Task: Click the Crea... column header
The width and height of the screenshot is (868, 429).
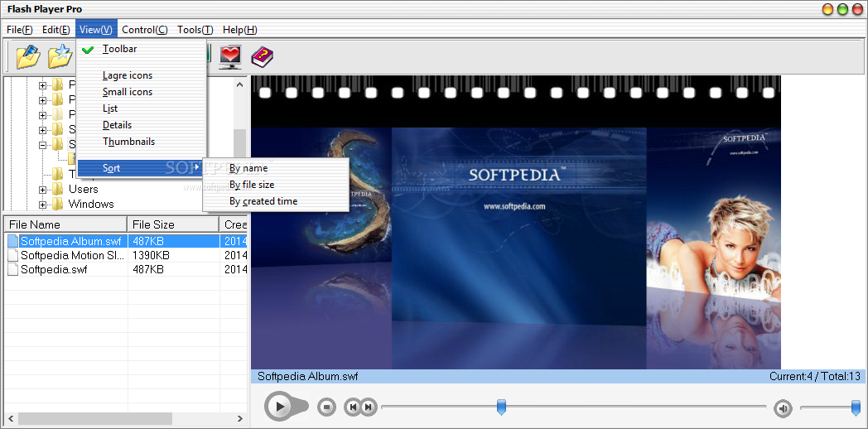Action: [x=234, y=224]
